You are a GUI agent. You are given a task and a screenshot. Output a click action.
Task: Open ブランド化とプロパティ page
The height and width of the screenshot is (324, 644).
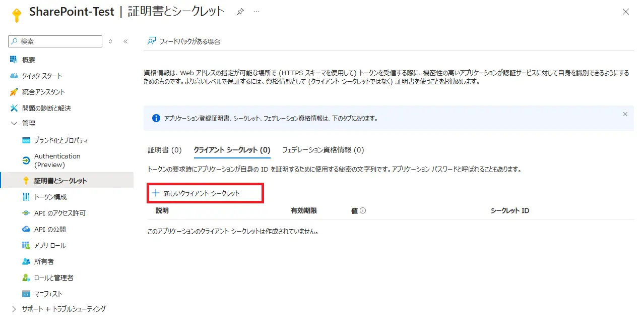click(x=61, y=140)
